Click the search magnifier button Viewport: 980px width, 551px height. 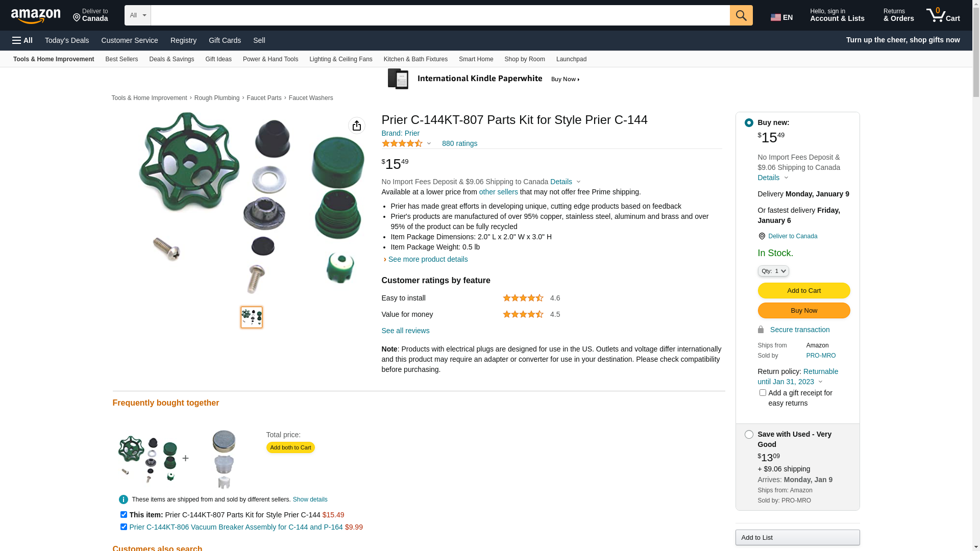click(741, 15)
